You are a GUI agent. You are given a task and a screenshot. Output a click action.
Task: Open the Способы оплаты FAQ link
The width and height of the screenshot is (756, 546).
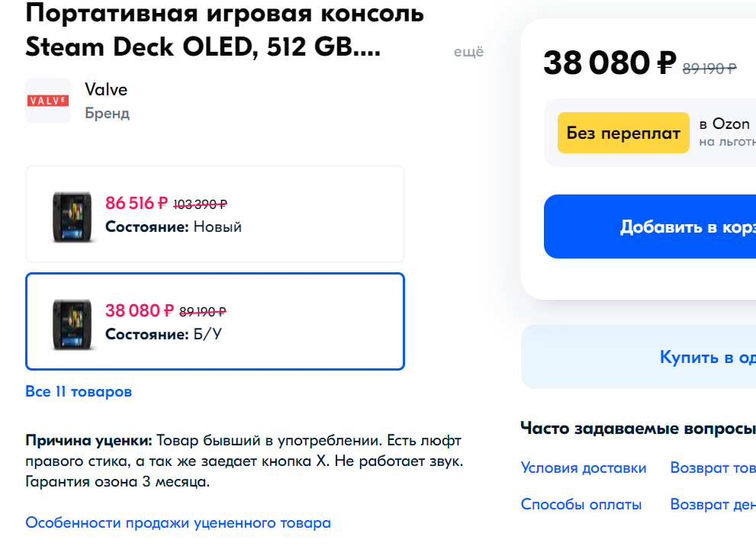(581, 504)
